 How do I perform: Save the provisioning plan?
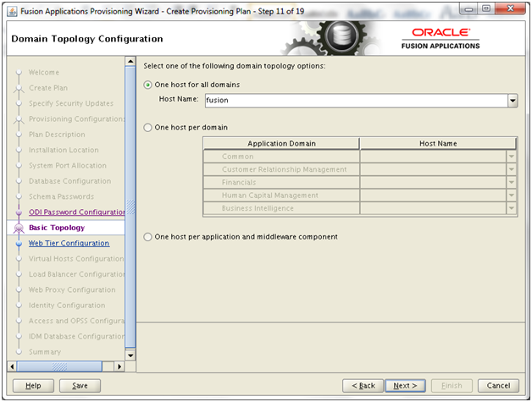80,386
